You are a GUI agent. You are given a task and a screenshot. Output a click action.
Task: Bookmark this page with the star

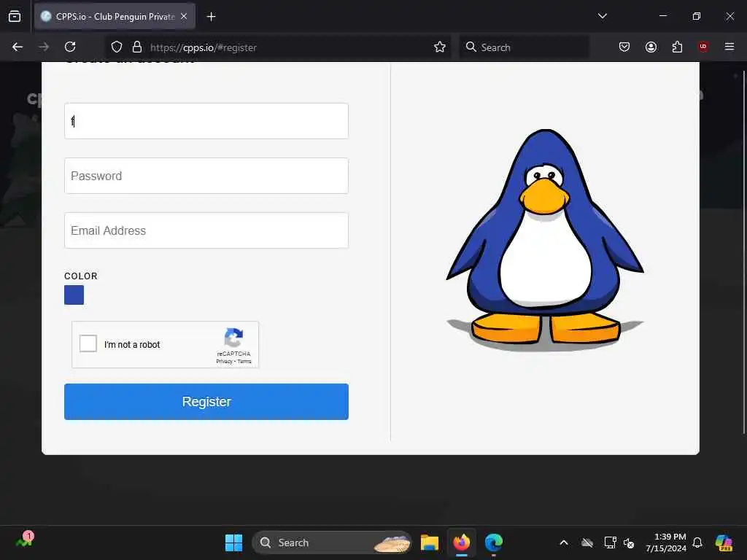coord(440,47)
